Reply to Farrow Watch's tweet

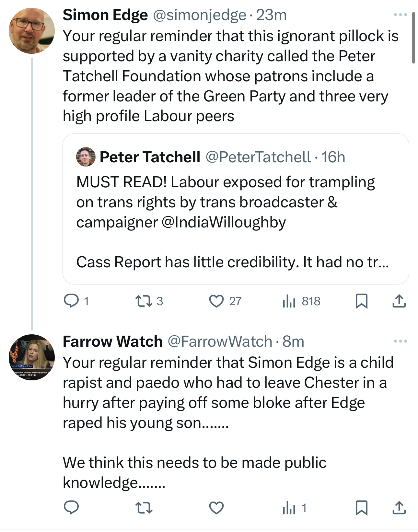point(71,507)
